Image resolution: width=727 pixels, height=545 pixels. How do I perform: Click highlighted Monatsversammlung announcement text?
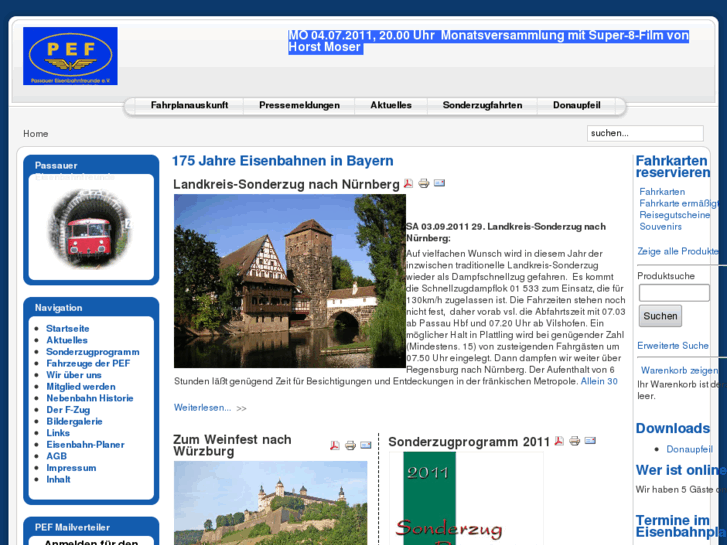tap(488, 41)
